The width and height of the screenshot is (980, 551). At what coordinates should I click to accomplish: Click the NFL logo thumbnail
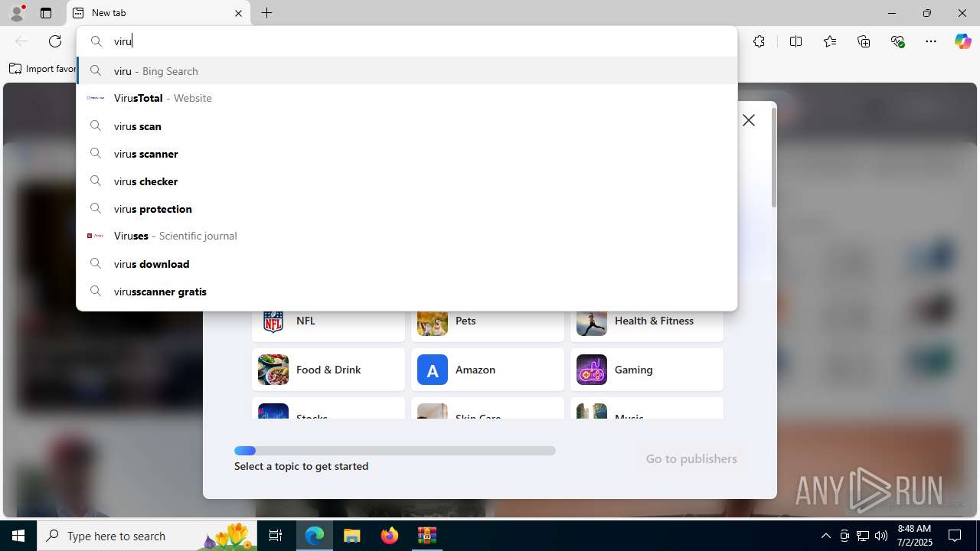tap(273, 321)
